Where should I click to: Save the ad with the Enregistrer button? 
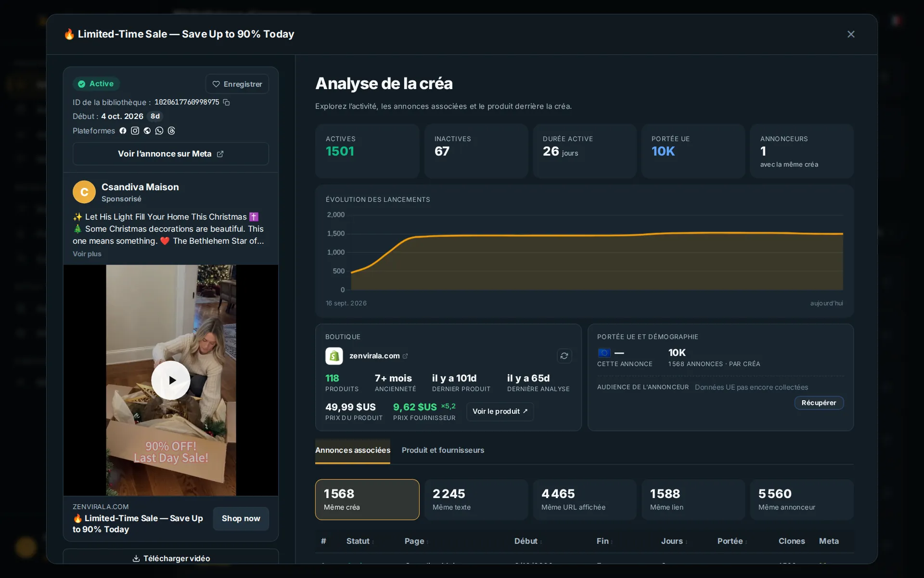(x=237, y=84)
